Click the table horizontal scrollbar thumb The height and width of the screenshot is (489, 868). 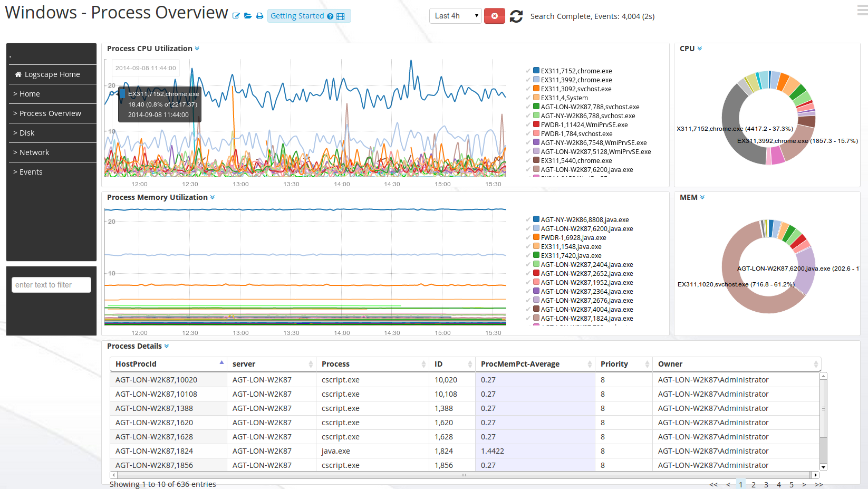pyautogui.click(x=464, y=475)
